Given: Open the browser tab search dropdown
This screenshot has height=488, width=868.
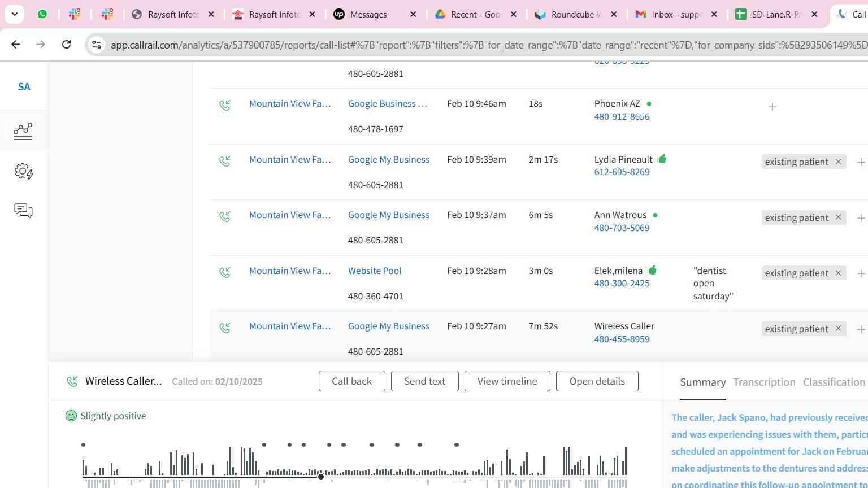Looking at the screenshot, I should tap(15, 14).
